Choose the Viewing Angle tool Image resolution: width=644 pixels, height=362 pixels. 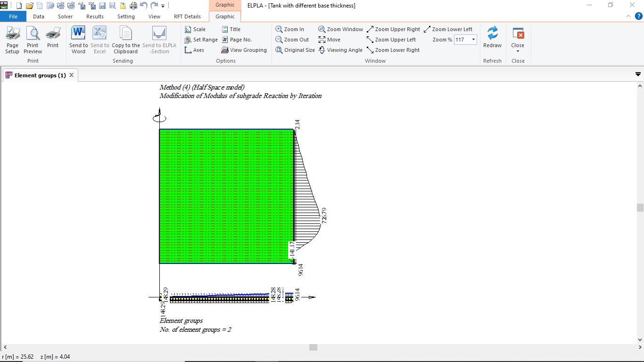coord(340,50)
